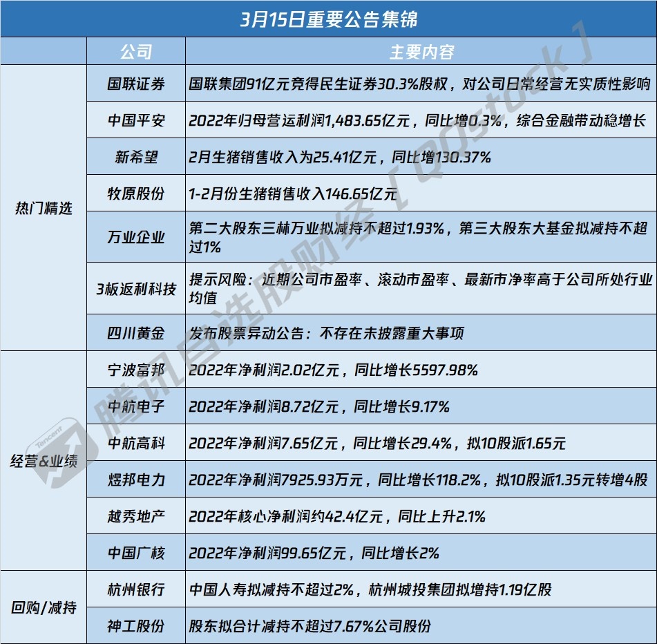Click text about 国联集团91亿元竞得民生证券
The height and width of the screenshot is (644, 657).
tap(283, 84)
